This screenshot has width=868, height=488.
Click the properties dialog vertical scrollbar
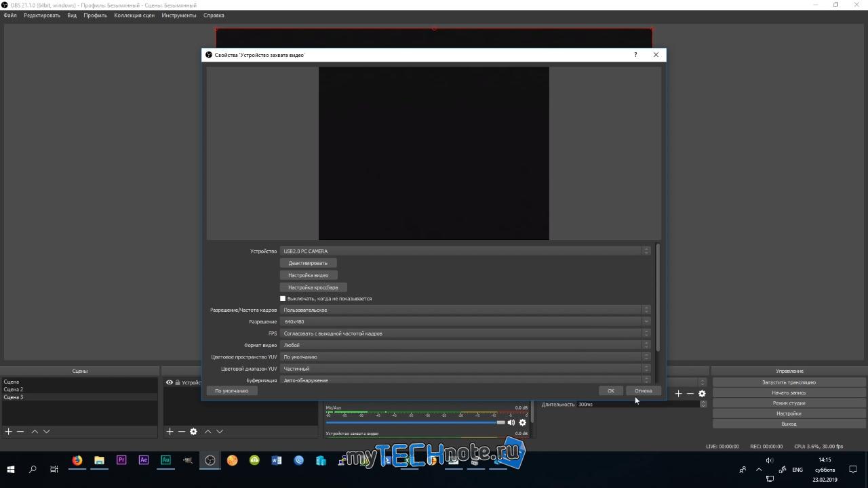click(658, 298)
